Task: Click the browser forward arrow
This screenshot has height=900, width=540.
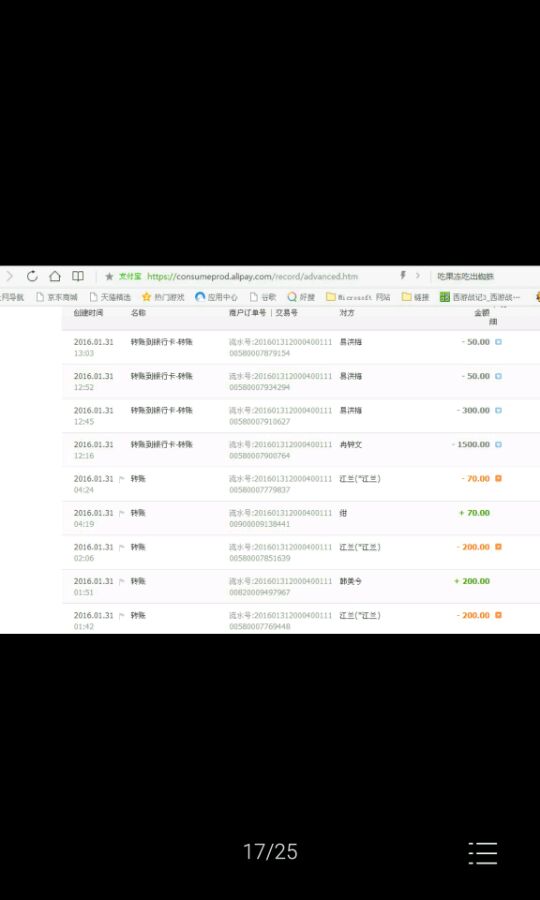Action: click(x=9, y=276)
